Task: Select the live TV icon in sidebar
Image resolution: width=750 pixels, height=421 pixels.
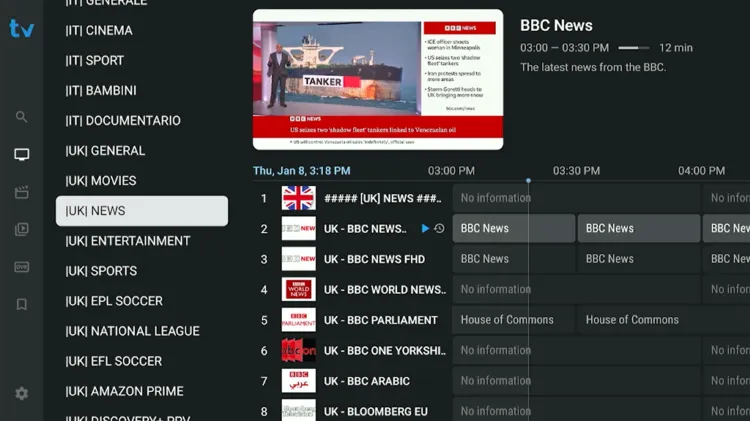Action: 22,154
